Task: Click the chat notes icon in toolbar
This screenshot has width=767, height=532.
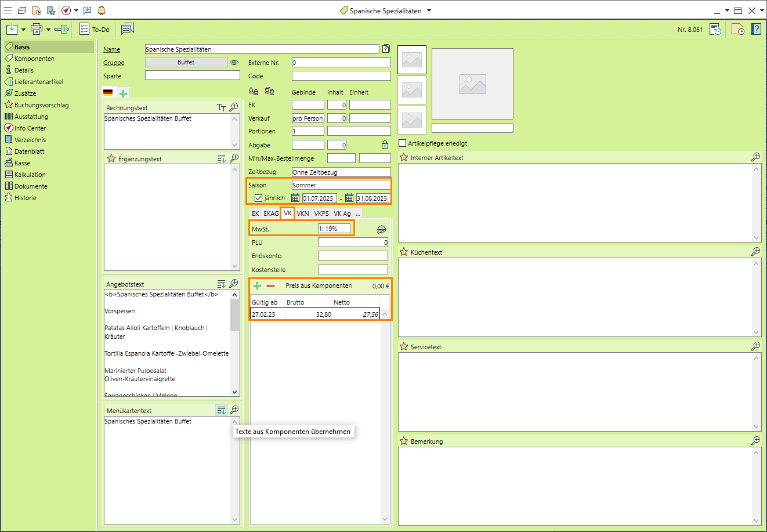Action: [128, 29]
